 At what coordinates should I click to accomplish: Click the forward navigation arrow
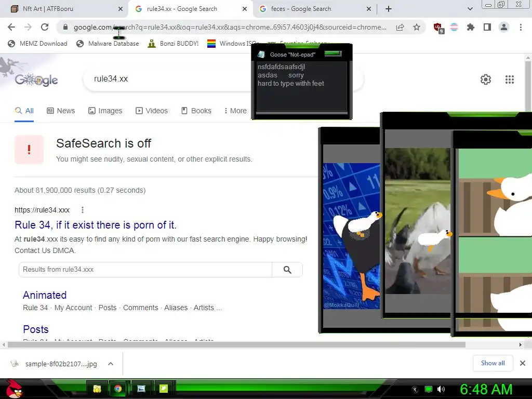point(28,27)
